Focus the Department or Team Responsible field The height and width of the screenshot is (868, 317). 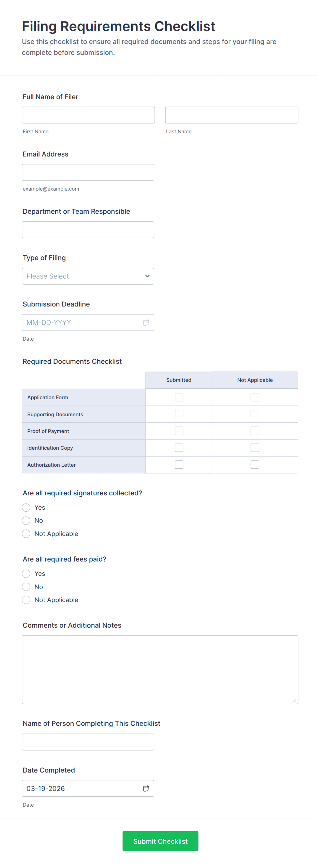point(88,230)
